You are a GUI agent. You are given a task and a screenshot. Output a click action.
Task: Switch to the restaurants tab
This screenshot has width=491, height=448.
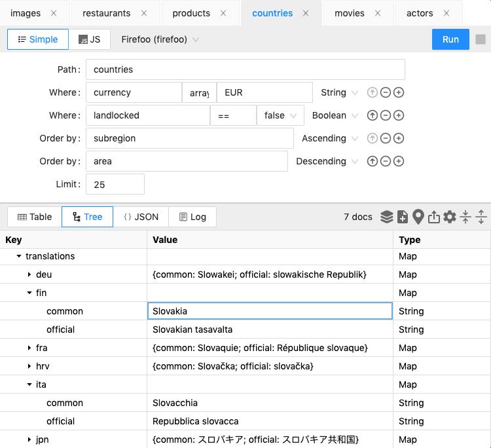106,13
